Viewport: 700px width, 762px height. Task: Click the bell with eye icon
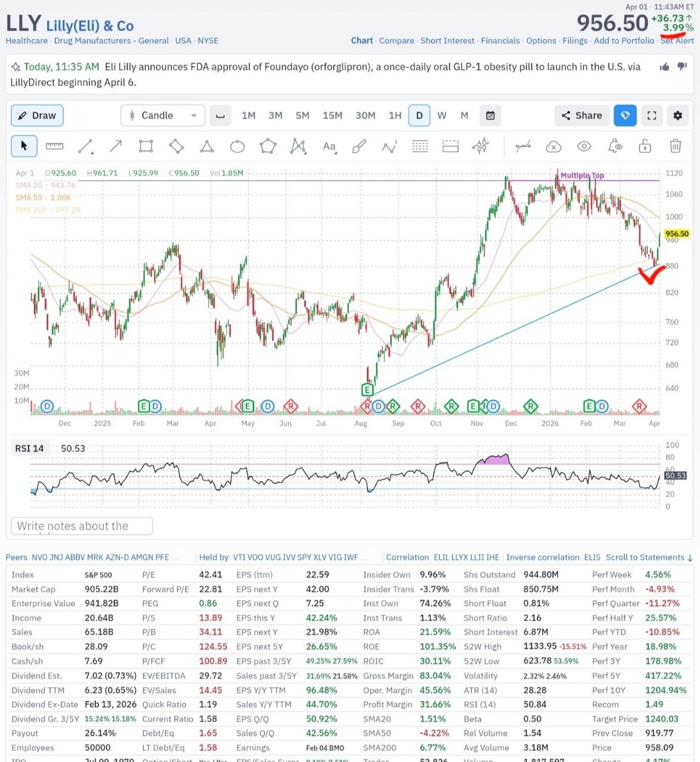[614, 146]
